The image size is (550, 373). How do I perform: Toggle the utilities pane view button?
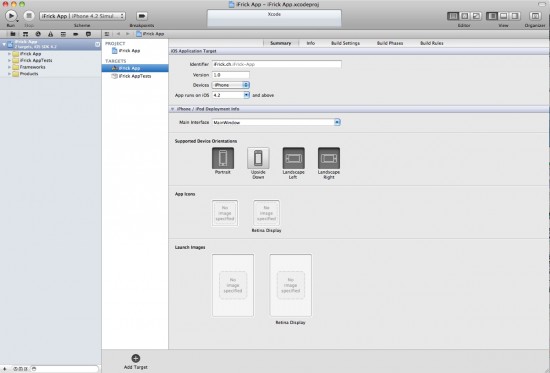pos(515,16)
